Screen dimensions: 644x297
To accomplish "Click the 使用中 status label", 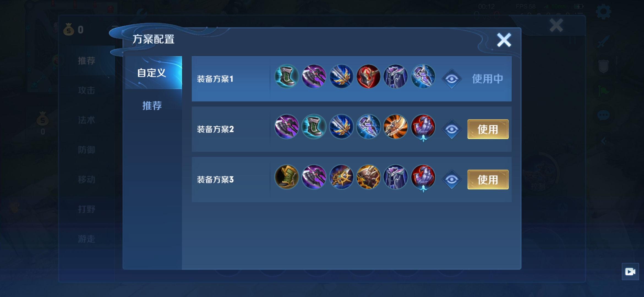I will tap(487, 79).
